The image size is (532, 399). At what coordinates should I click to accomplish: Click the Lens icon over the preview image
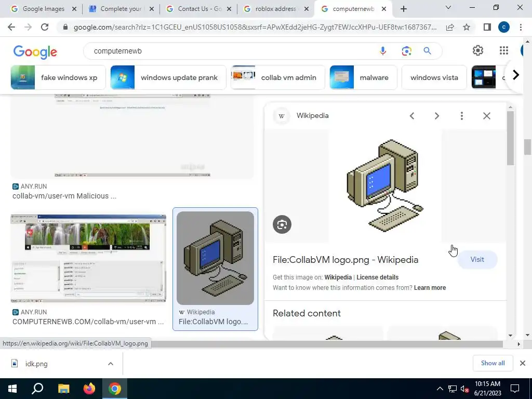tap(282, 224)
